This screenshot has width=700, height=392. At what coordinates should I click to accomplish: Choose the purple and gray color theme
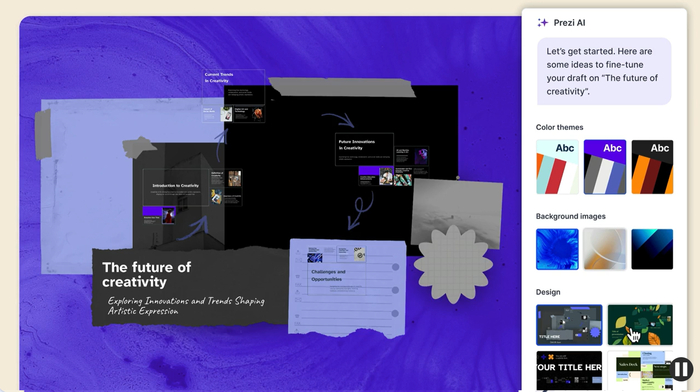(605, 167)
